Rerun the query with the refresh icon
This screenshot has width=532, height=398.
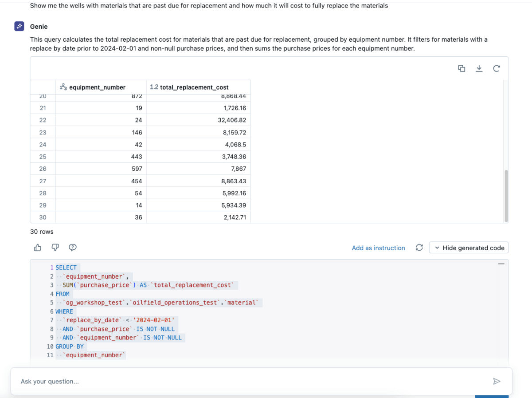coord(496,68)
